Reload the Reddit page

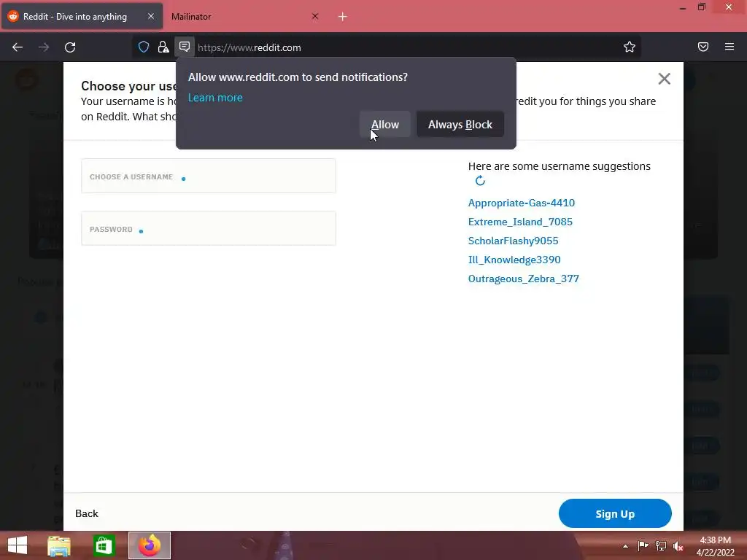(x=70, y=47)
